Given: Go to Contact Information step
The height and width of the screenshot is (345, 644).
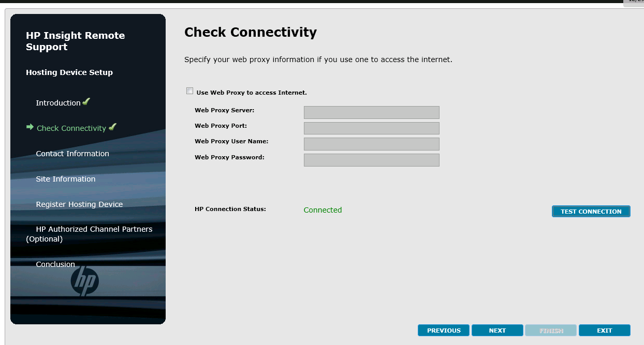Looking at the screenshot, I should pyautogui.click(x=72, y=154).
